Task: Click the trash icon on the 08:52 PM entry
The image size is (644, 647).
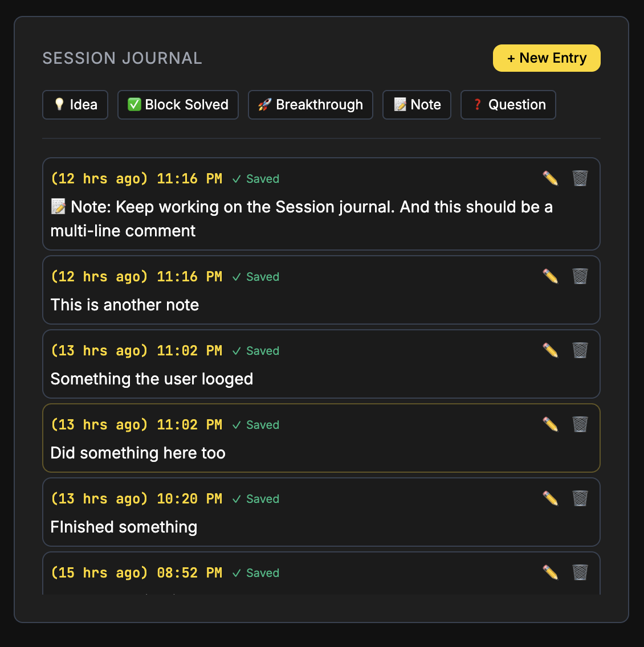Action: [580, 572]
